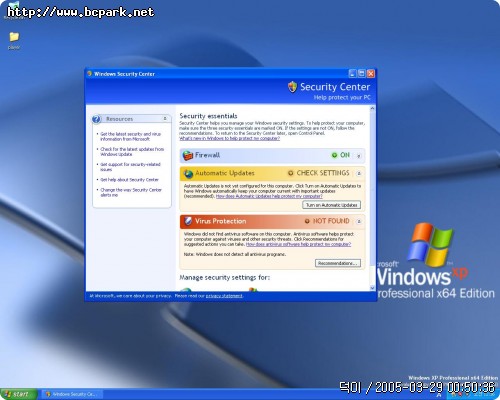500x400 pixels.
Task: Open How does antivirus software help link
Action: coord(298,244)
